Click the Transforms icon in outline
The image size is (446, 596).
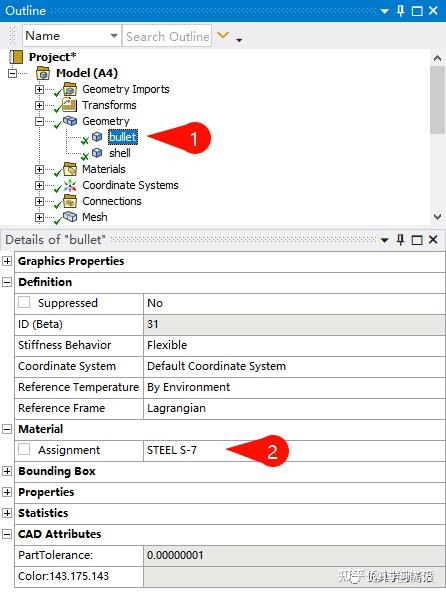[70, 105]
